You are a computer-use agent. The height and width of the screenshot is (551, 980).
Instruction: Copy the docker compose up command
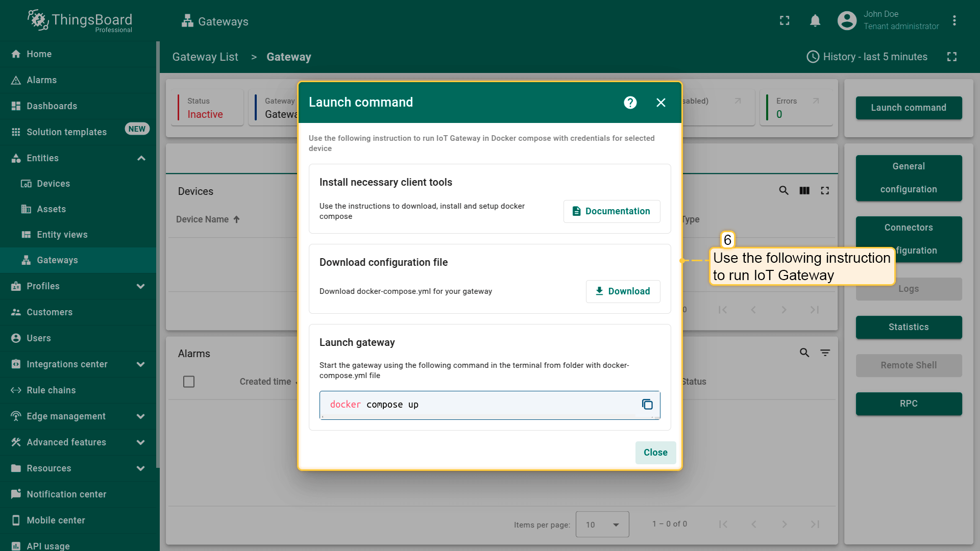[647, 405]
